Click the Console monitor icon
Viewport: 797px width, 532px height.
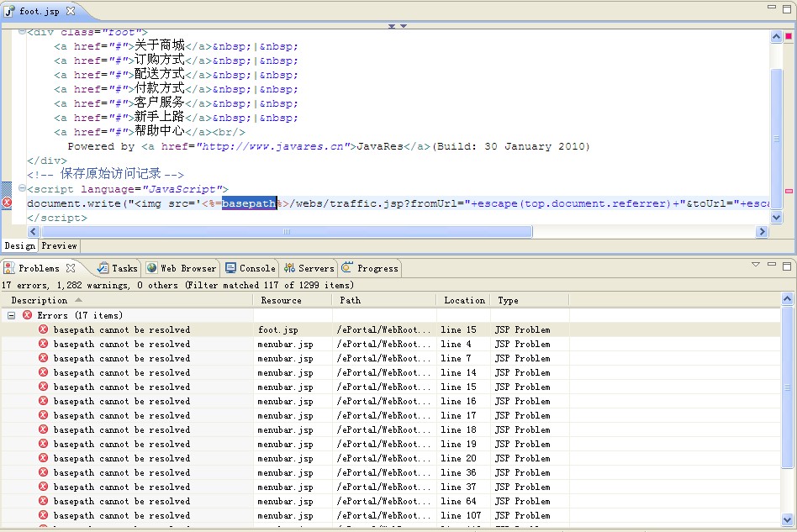coord(231,268)
